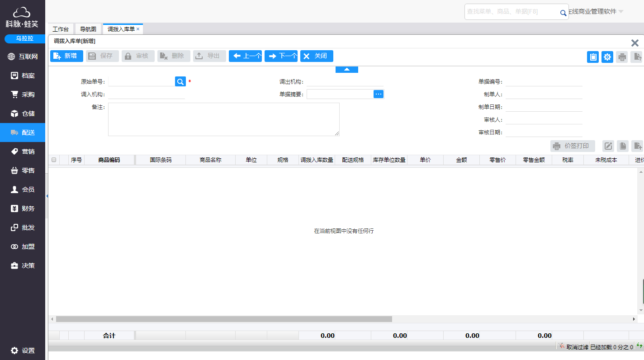
Task: Open the 决策 sidebar module
Action: 23,265
